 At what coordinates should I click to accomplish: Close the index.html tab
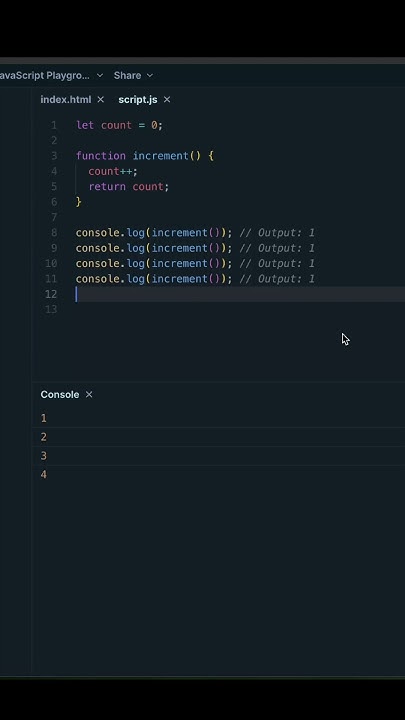click(x=101, y=100)
